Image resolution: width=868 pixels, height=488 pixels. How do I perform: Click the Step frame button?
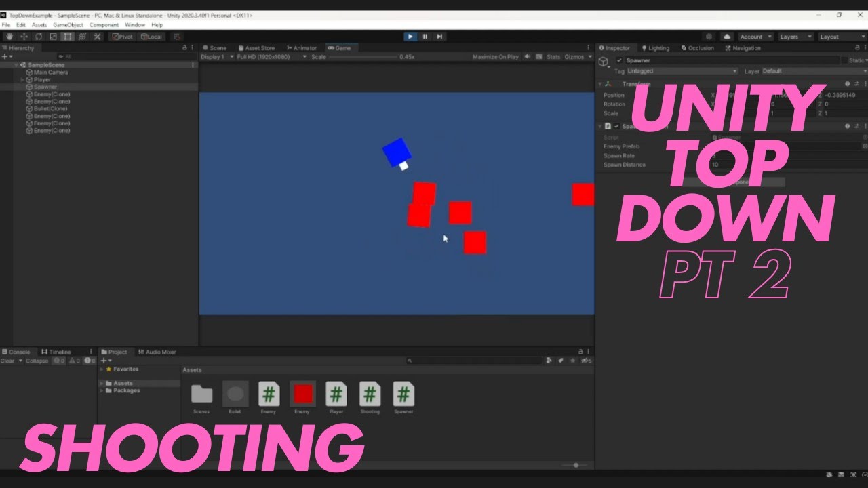tap(439, 37)
